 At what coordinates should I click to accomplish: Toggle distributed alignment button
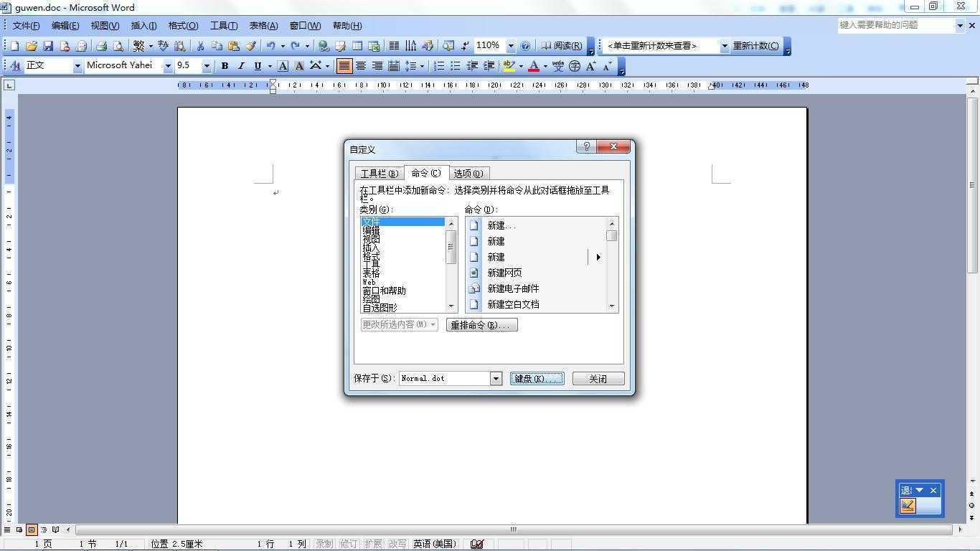[x=394, y=66]
